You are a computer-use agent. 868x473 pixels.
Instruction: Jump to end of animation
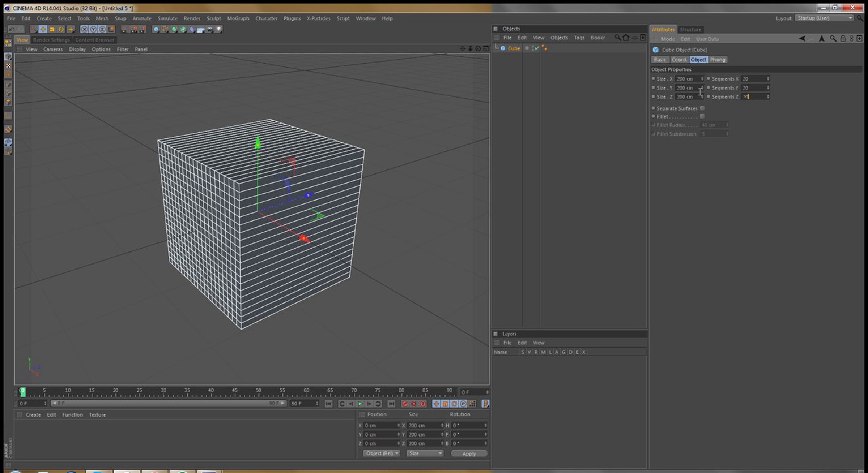[x=391, y=404]
